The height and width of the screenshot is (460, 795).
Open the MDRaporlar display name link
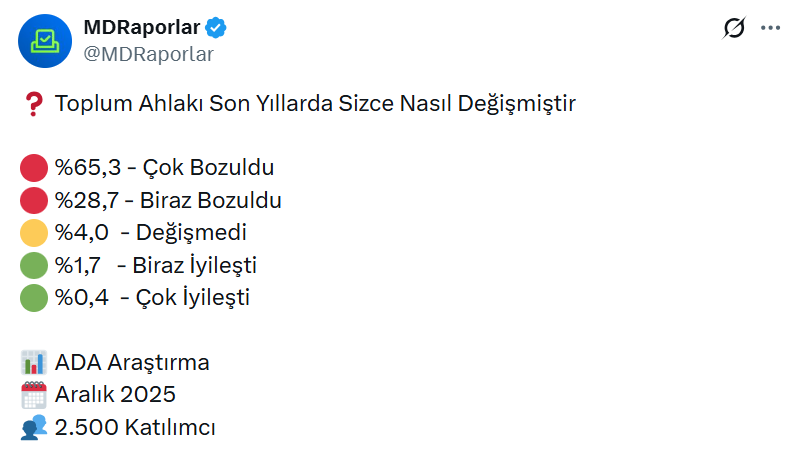coord(142,28)
